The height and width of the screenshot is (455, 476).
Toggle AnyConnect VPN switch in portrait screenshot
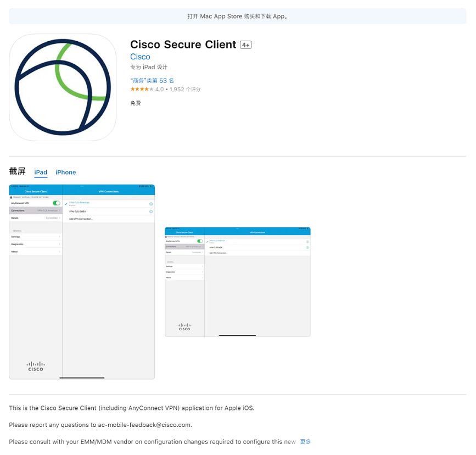(57, 203)
